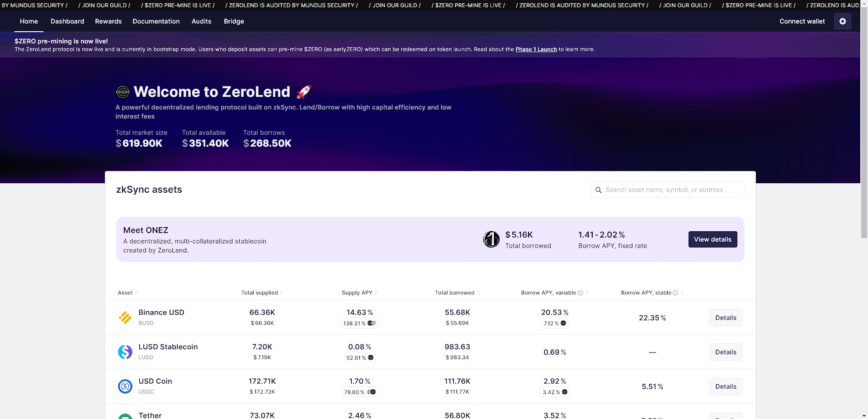Click the Binance USD token icon
Screen dimensions: 868x419
point(125,318)
